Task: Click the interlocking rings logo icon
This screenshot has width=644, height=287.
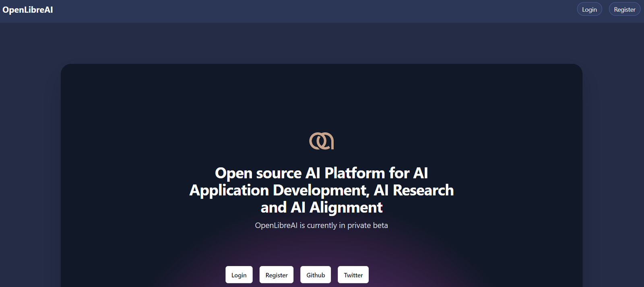Action: [321, 141]
